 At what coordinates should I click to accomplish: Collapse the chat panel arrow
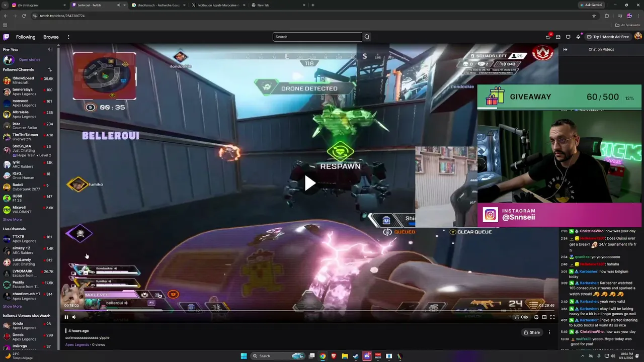click(565, 49)
